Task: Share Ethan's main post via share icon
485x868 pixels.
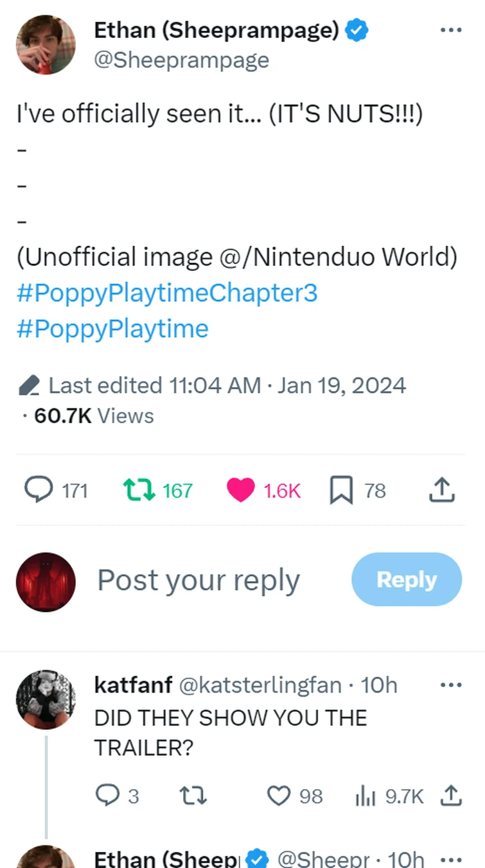Action: 442,490
